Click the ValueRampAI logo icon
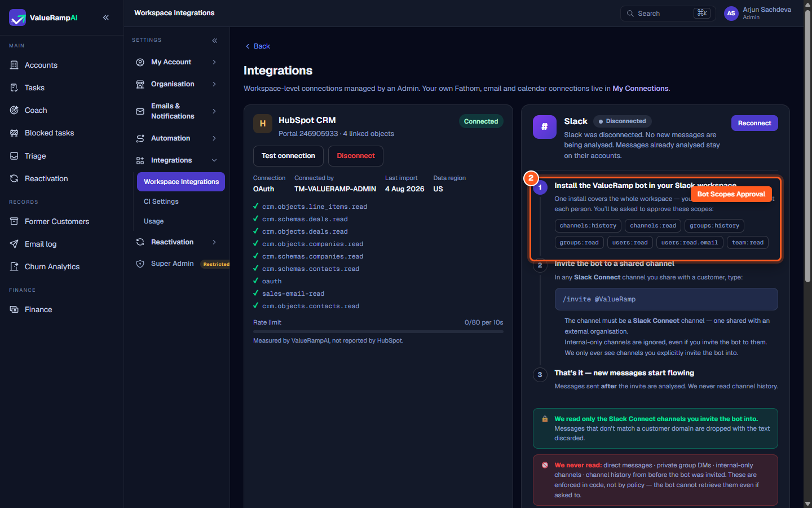Image resolution: width=812 pixels, height=508 pixels. point(17,17)
